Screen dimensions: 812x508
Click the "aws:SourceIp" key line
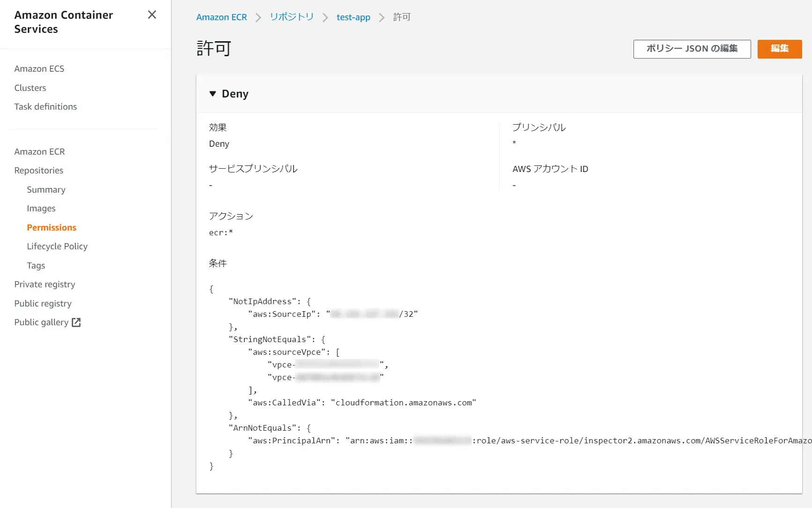[333, 314]
